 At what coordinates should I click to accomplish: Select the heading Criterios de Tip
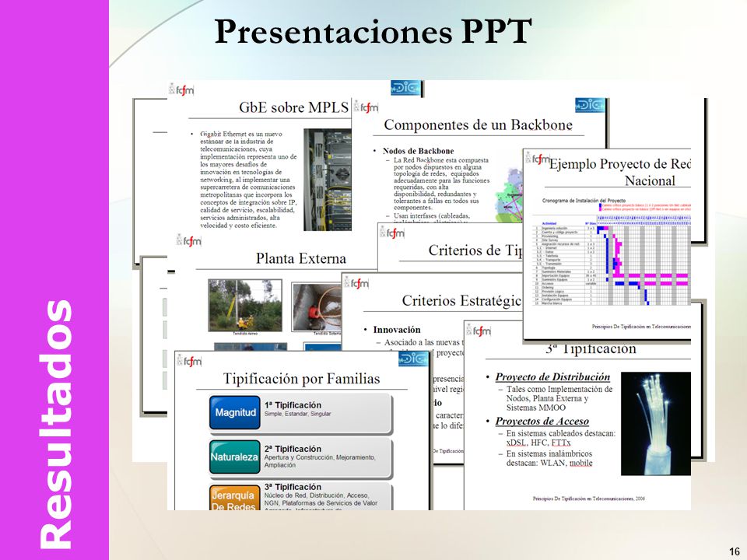click(475, 250)
